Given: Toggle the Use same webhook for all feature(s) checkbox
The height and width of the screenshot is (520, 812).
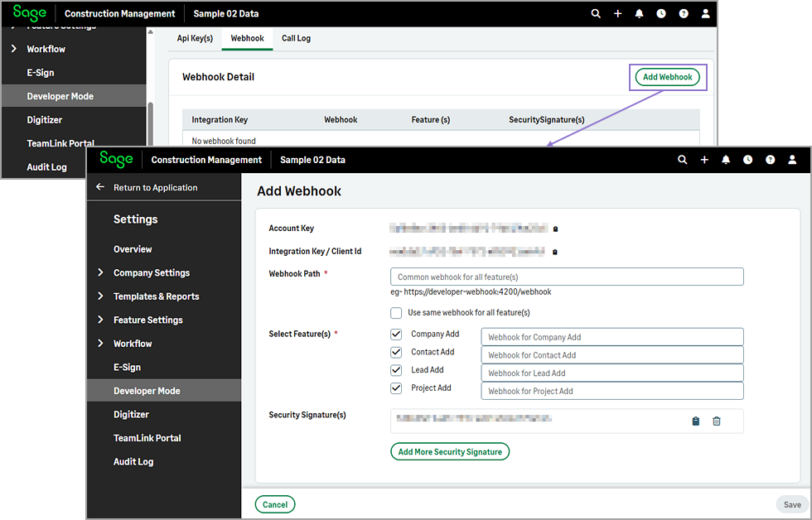Looking at the screenshot, I should pos(396,312).
